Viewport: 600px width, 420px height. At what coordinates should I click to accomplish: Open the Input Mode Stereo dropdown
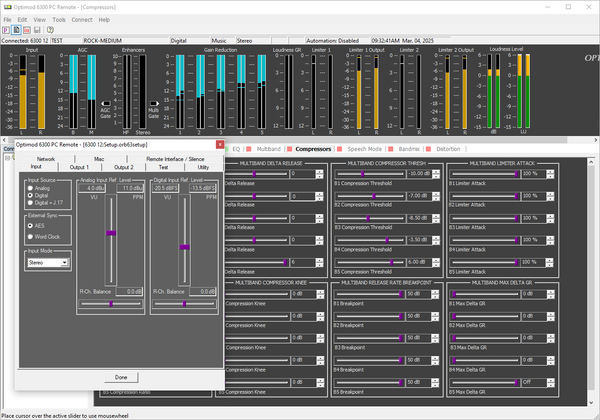pos(64,262)
